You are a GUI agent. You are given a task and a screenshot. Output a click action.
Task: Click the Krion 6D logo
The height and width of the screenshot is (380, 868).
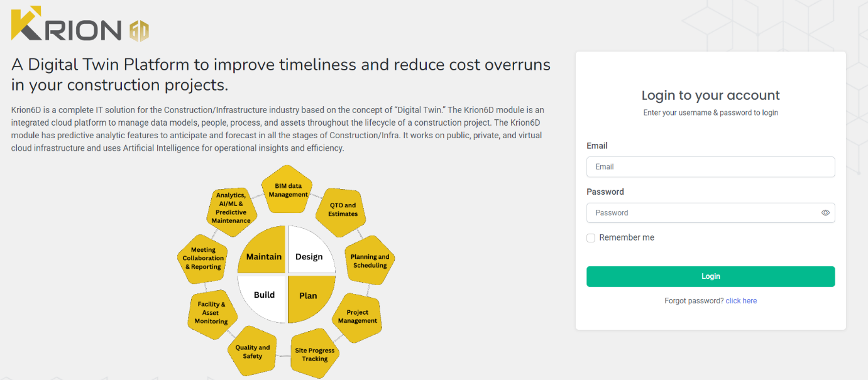(x=80, y=25)
